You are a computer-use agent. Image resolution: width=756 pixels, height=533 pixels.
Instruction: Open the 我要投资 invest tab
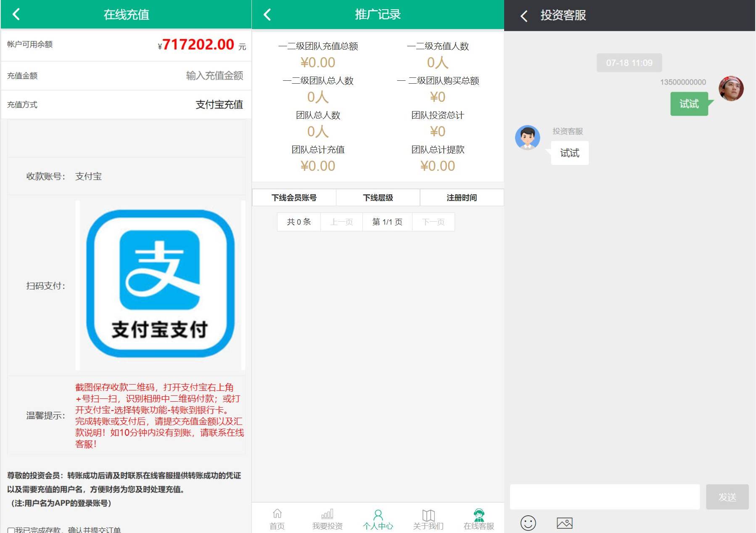[327, 519]
